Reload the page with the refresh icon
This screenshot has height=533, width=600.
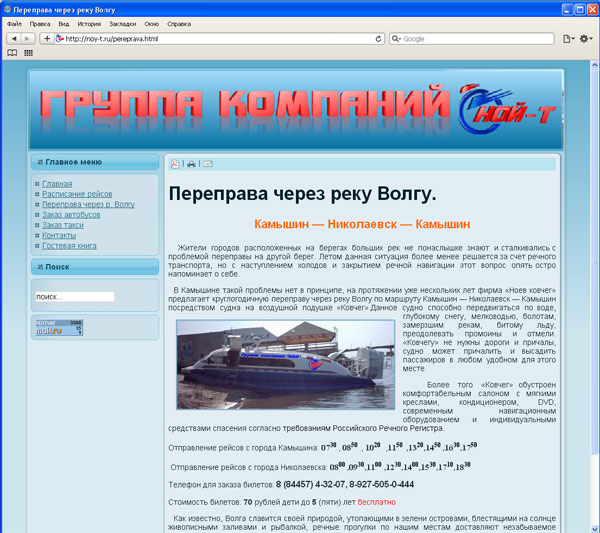pos(378,39)
